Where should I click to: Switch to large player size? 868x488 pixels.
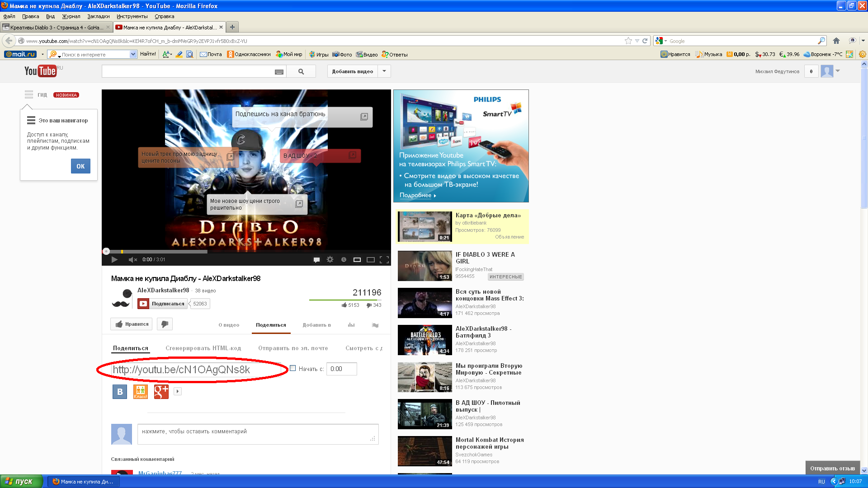[x=371, y=259]
